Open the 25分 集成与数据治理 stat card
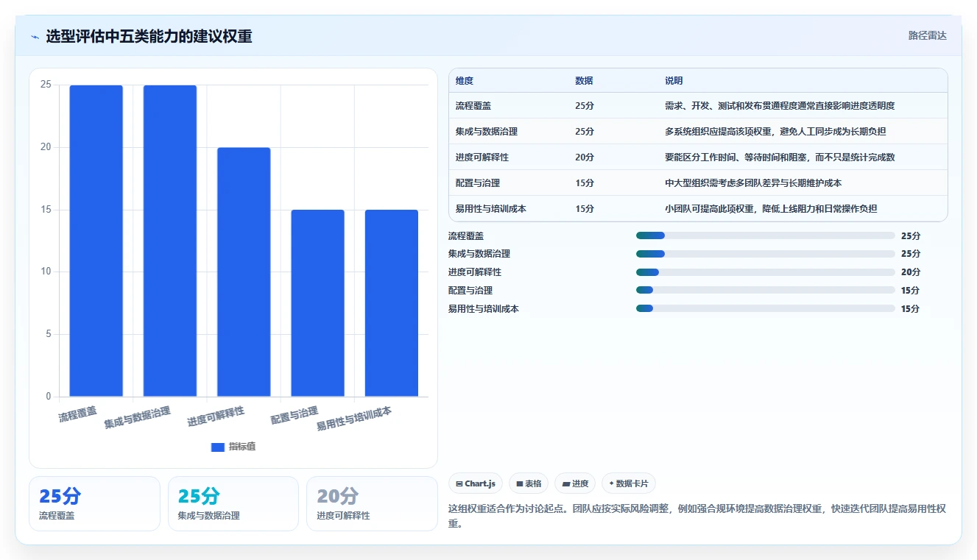The image size is (977, 560). [233, 503]
